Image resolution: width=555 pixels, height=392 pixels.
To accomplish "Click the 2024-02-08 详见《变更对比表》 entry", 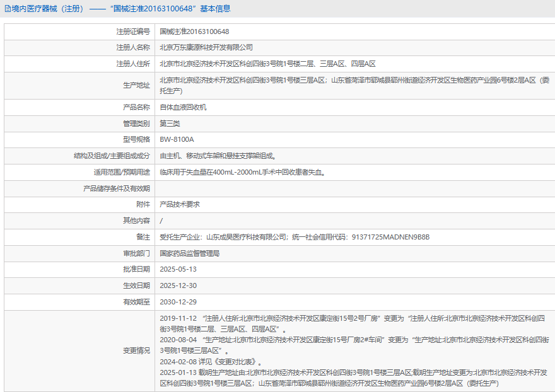I will tap(211, 362).
